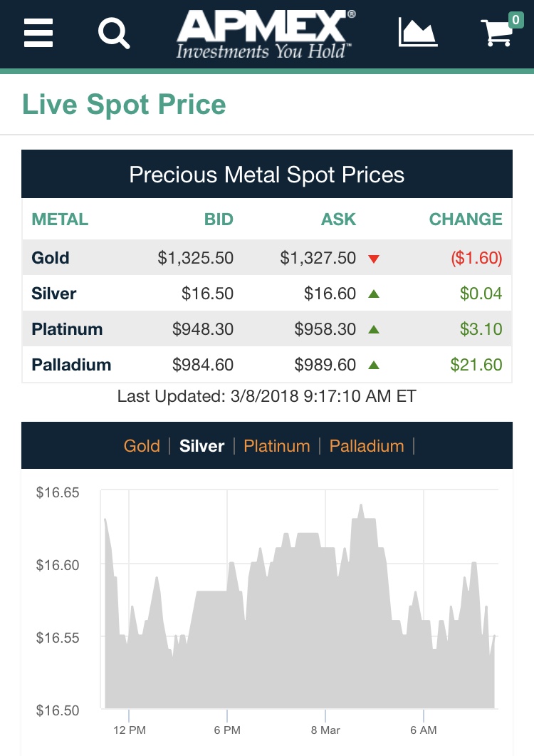Click the 8 Mar marker on chart
Image resolution: width=534 pixels, height=756 pixels.
[x=325, y=730]
